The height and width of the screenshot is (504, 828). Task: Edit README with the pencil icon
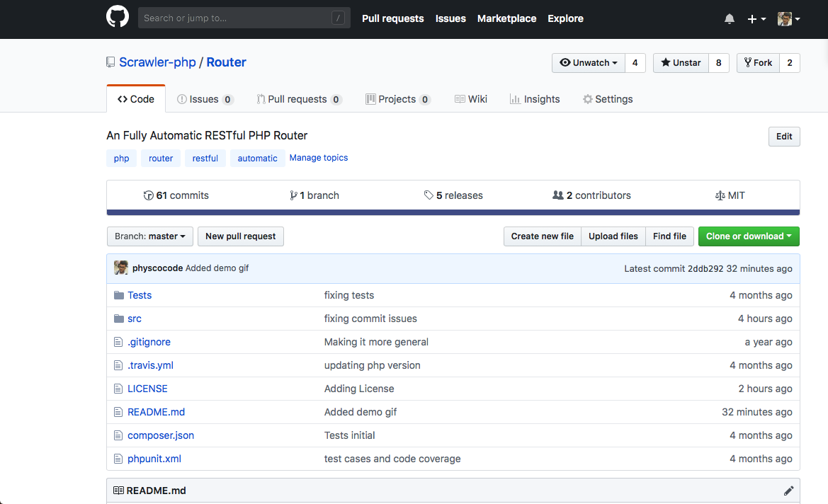788,491
